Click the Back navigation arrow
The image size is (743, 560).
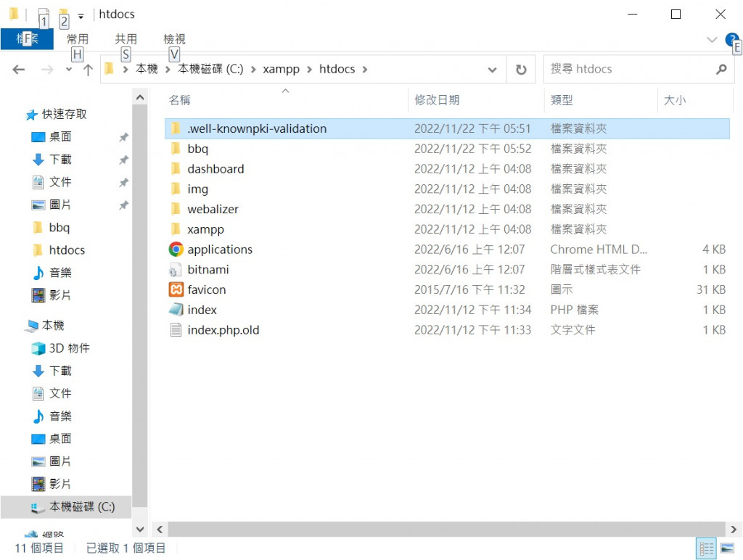18,70
